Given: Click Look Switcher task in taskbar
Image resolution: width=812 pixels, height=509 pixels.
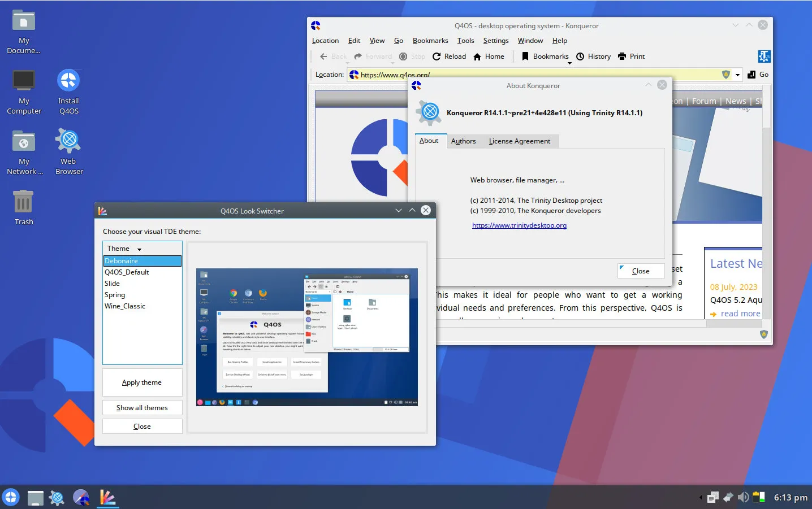Looking at the screenshot, I should pyautogui.click(x=107, y=498).
